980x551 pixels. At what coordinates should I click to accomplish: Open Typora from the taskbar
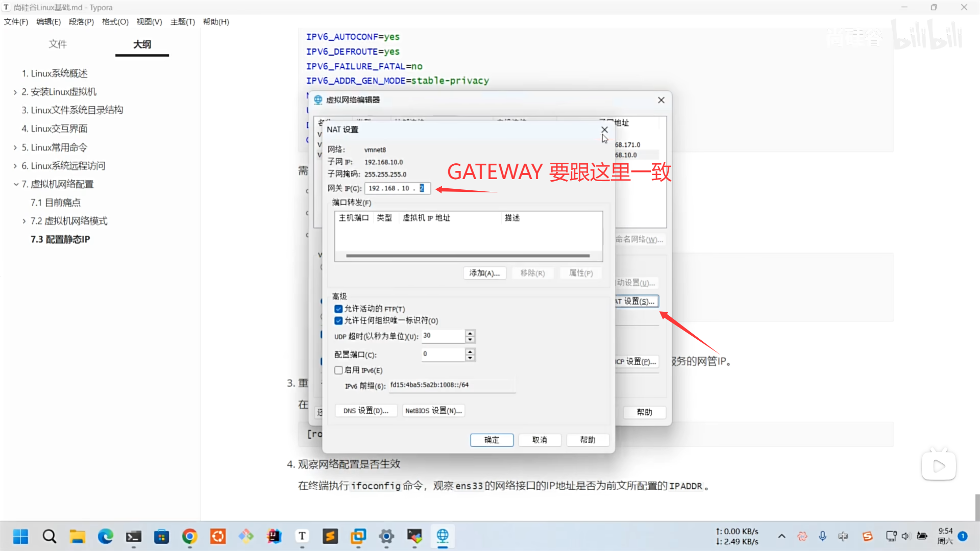(302, 536)
